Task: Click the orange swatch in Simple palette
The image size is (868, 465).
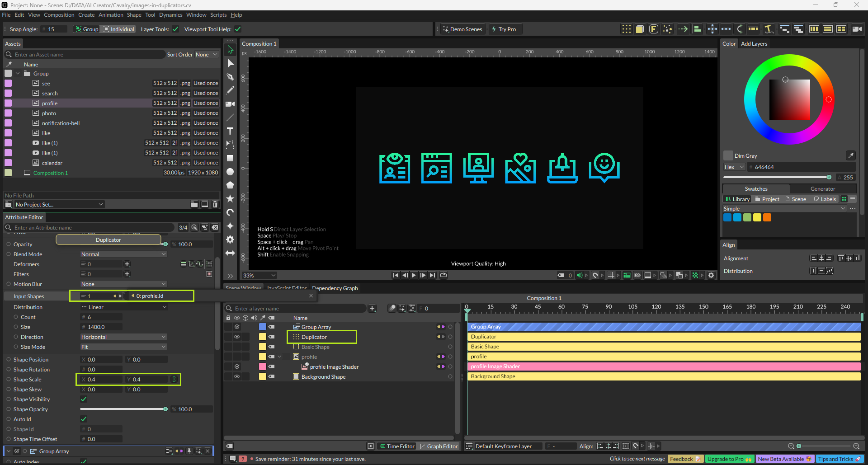Action: 767,217
